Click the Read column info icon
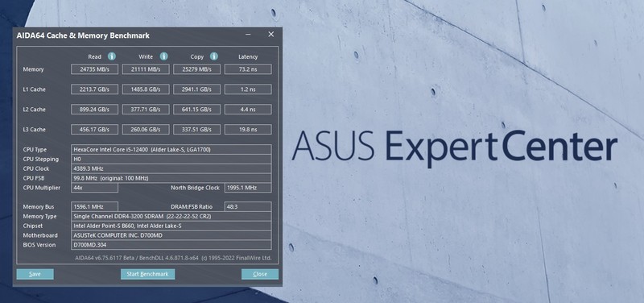Screen dimensions: 644x303 pyautogui.click(x=112, y=56)
